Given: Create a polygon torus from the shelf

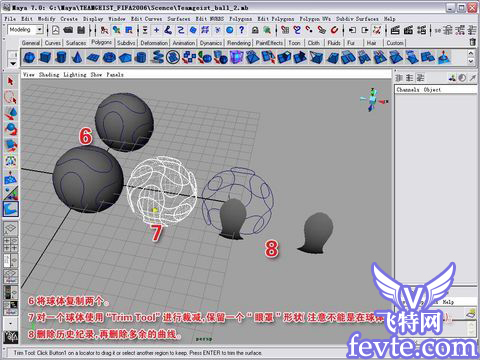Looking at the screenshot, I should [109, 57].
